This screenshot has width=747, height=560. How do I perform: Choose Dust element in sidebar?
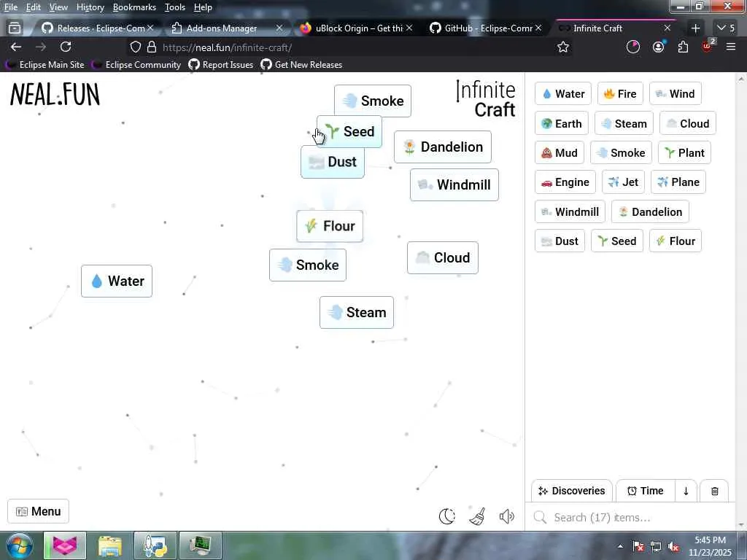(x=560, y=241)
